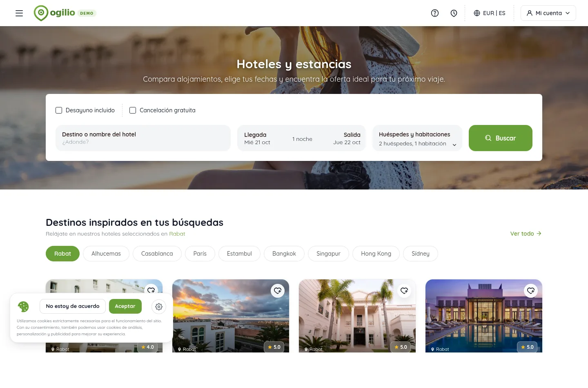Select the Singapur destination tab
Viewport: 588px width, 388px height.
tap(328, 254)
